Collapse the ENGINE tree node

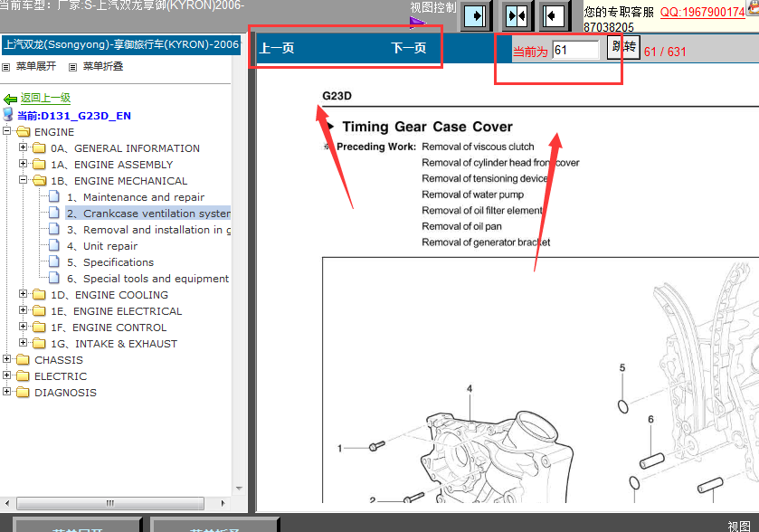coord(6,130)
